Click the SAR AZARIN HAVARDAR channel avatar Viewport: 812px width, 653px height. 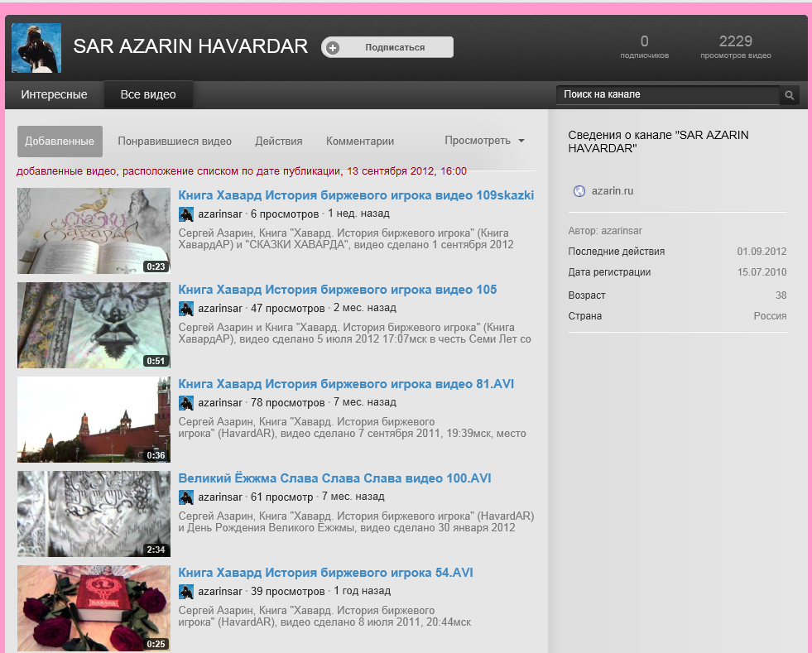[x=36, y=48]
